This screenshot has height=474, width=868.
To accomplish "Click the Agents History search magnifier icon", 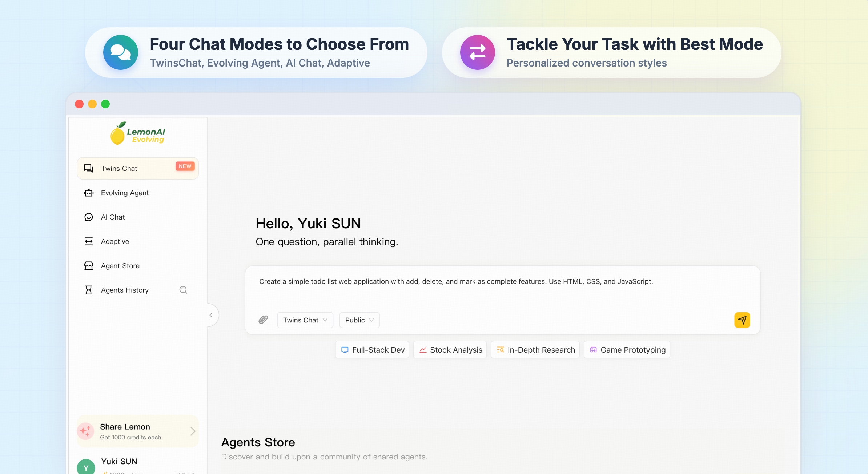I will pos(183,290).
